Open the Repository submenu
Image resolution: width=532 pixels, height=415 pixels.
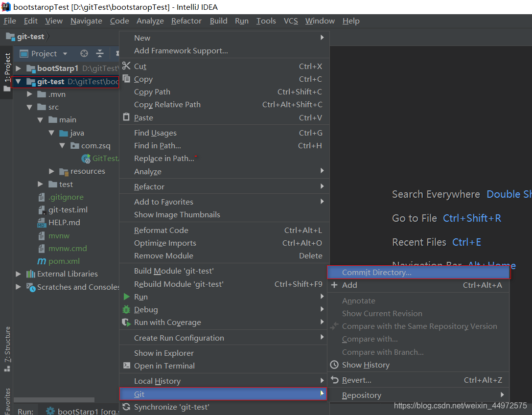point(418,395)
